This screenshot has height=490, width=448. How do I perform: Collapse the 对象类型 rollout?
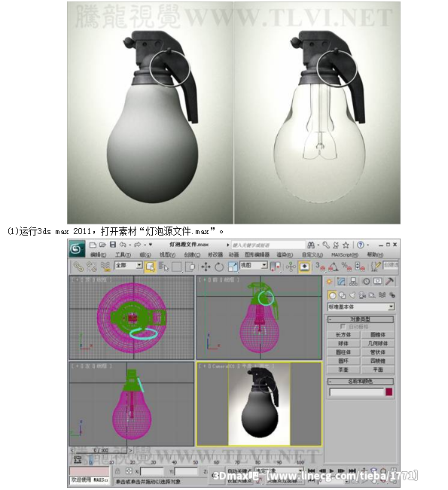361,319
